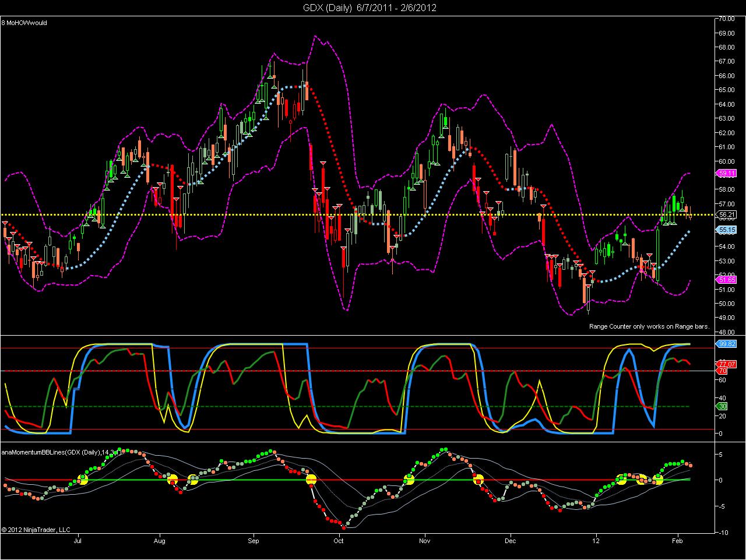The image size is (746, 560).
Task: Click the magenta 59.11 upper band price marker
Action: (727, 173)
